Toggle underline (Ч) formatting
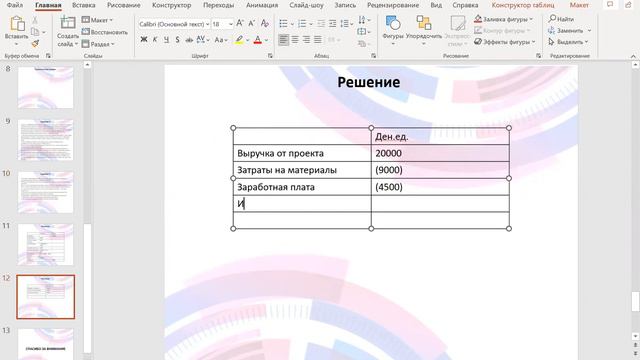Screen dimensions: 640x360 pos(166,40)
